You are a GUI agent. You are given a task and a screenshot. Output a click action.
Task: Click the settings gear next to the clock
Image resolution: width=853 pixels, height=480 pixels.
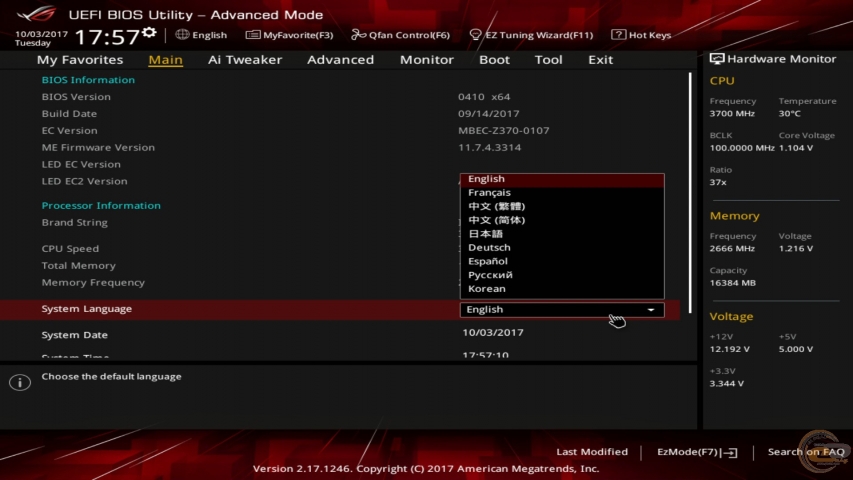[149, 33]
